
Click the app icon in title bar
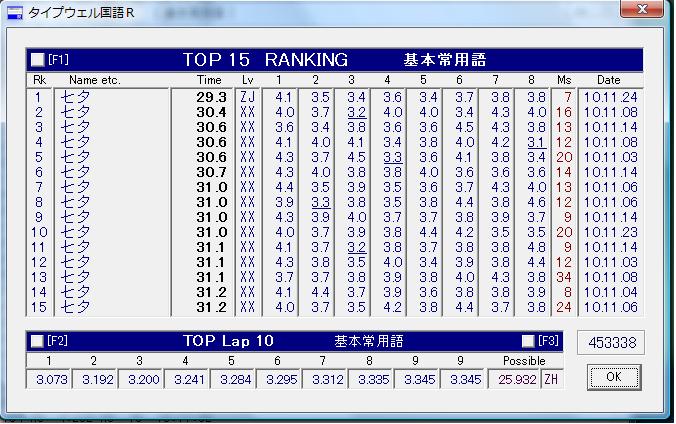[x=15, y=13]
